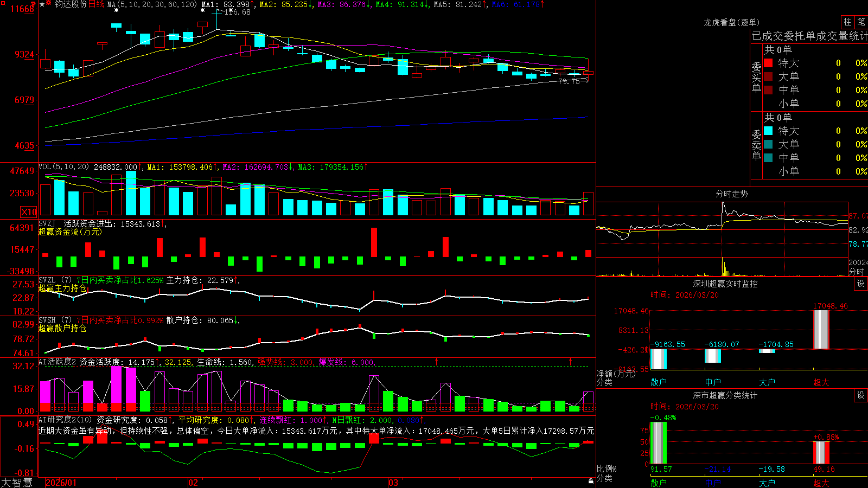The height and width of the screenshot is (488, 868).
Task: Click the gray star favorite icon
Action: [42, 4]
